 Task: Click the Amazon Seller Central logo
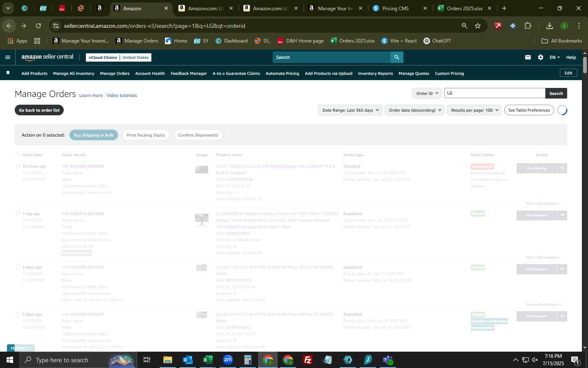coord(47,57)
